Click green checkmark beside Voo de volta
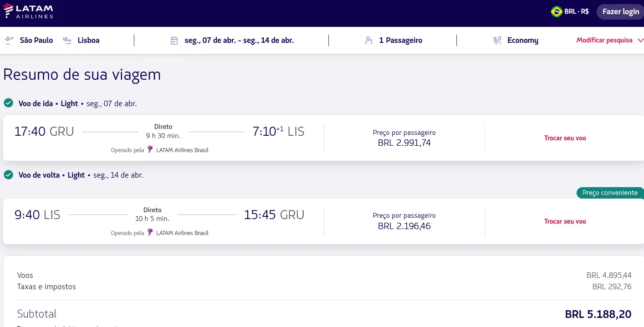644x327 pixels. coord(8,175)
